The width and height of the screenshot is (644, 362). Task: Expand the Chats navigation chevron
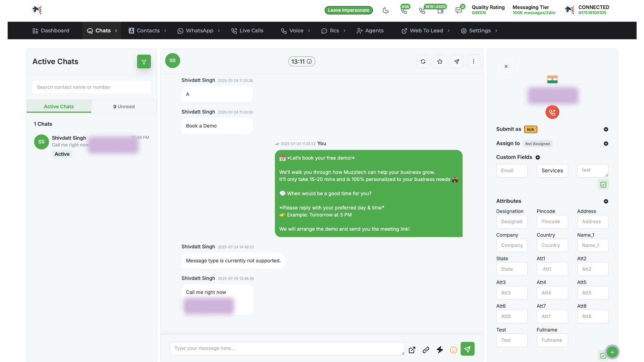coord(116,31)
